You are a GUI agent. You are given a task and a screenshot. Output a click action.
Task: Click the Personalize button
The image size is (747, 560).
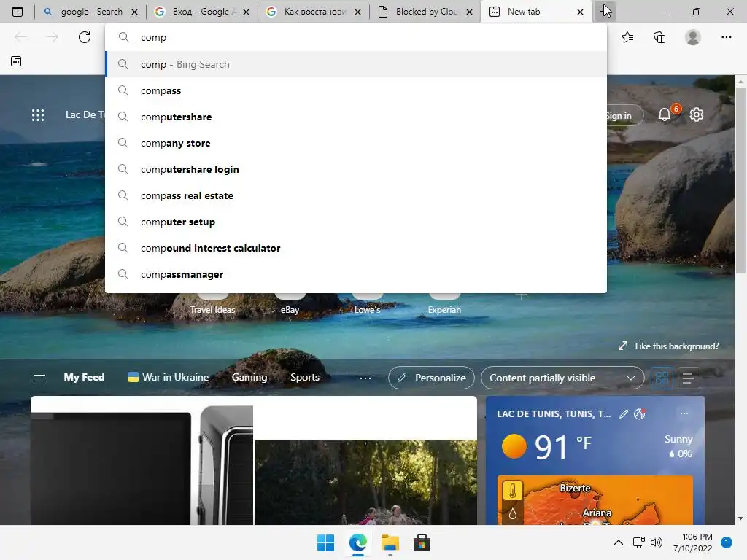pos(432,378)
